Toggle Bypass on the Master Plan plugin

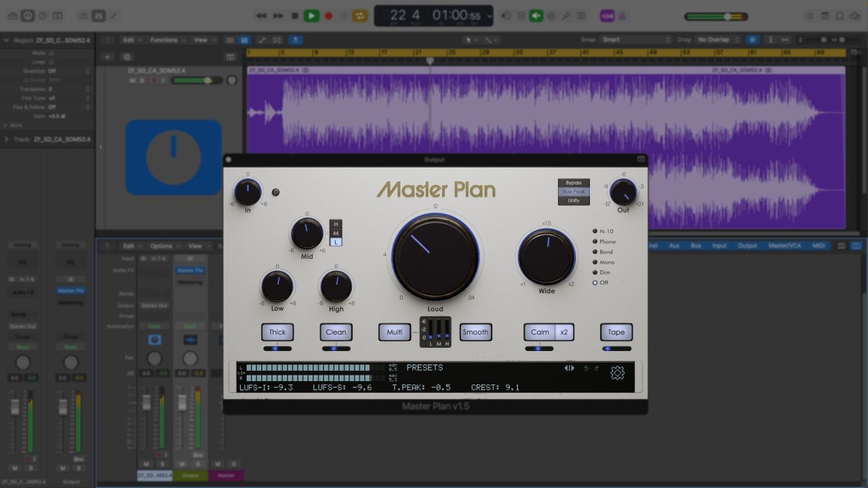pyautogui.click(x=573, y=182)
